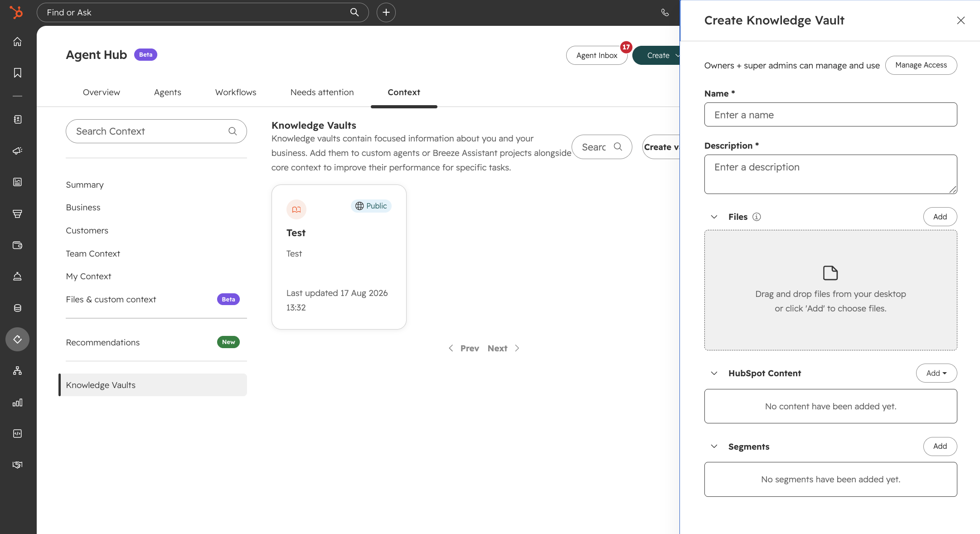Viewport: 980px width, 534px height.
Task: Select the Context tab
Action: 404,92
